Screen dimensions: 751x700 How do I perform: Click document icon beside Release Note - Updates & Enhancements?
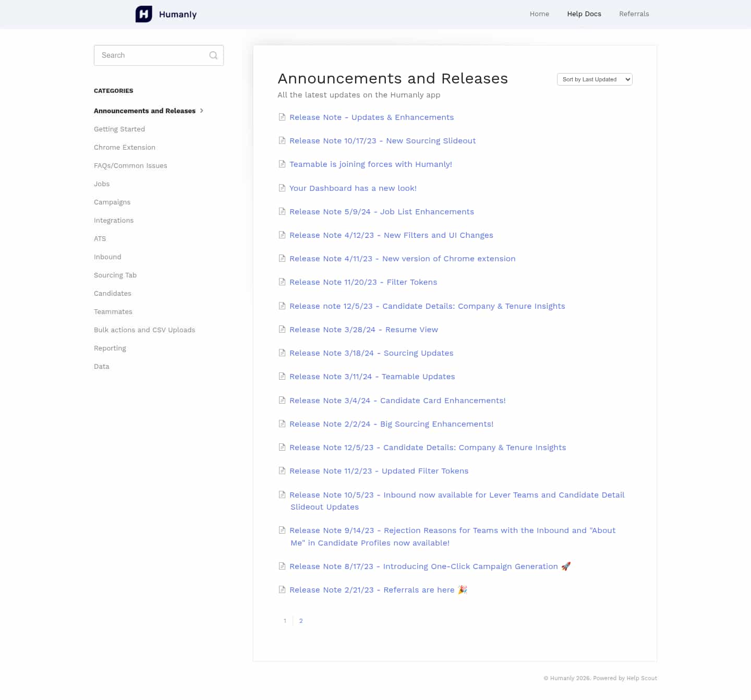[x=282, y=117]
